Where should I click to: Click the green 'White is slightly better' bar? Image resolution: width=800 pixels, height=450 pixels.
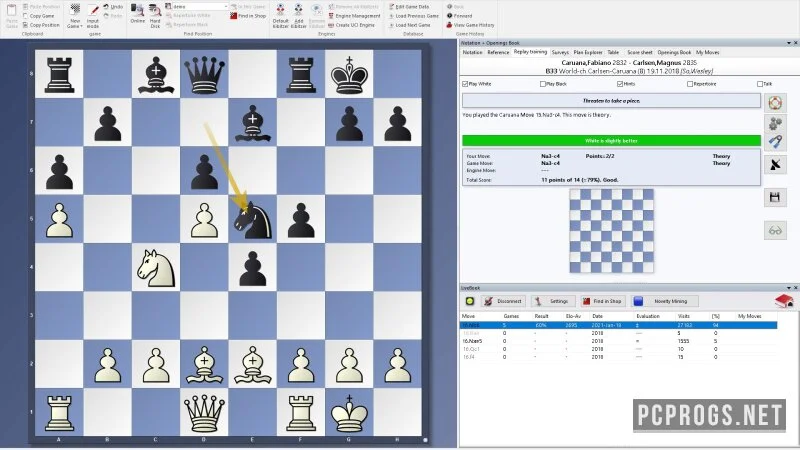tap(611, 141)
